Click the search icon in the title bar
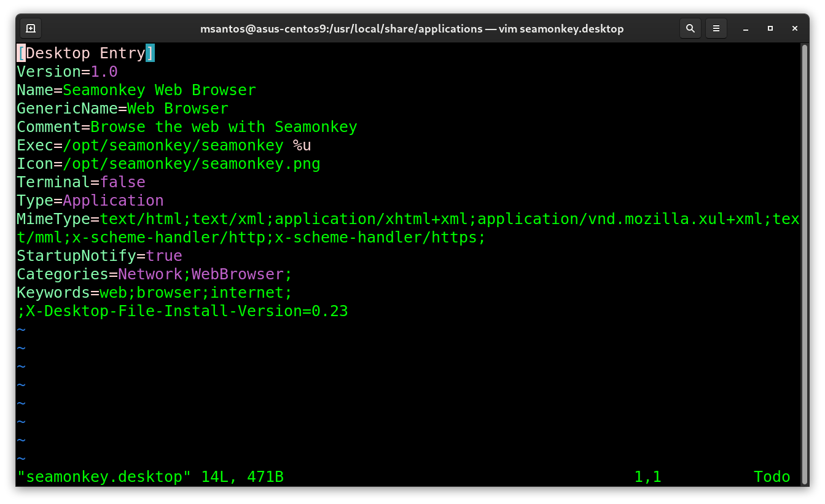Viewport: 825px width, 504px height. [690, 28]
